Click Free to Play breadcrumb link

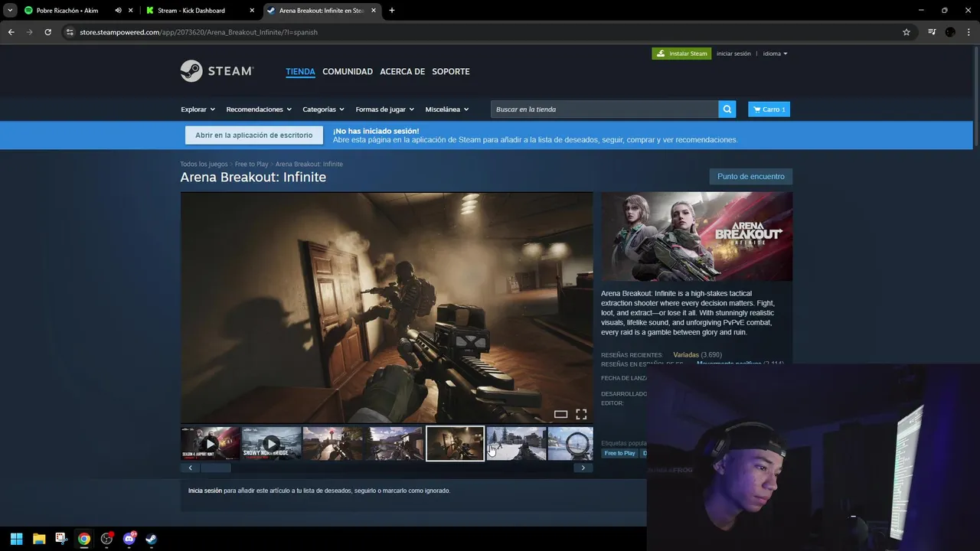[251, 164]
